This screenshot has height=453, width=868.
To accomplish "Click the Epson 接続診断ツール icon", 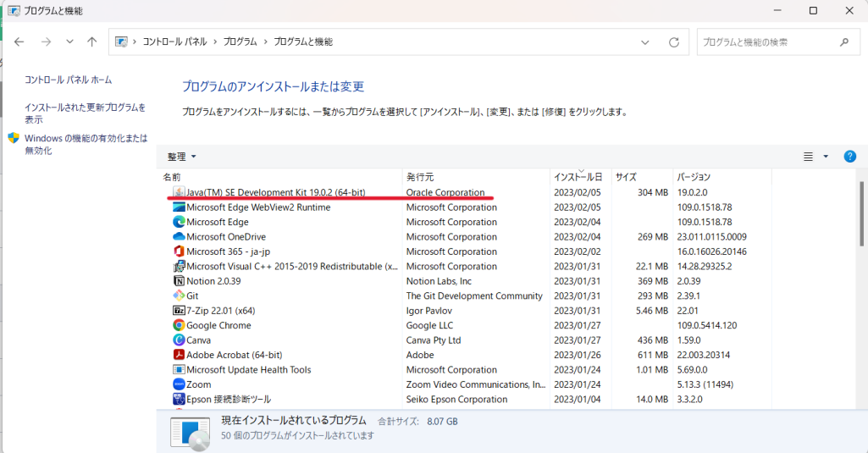I will [179, 400].
